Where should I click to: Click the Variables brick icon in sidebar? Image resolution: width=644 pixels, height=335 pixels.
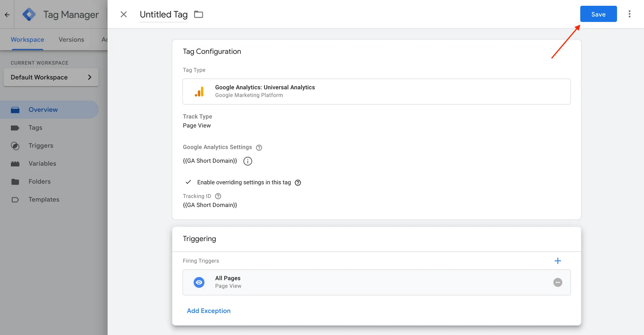pyautogui.click(x=15, y=164)
